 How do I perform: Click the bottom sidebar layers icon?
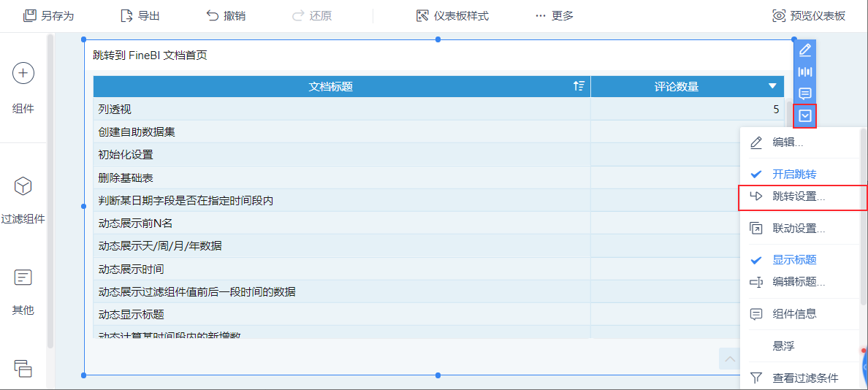click(x=23, y=368)
